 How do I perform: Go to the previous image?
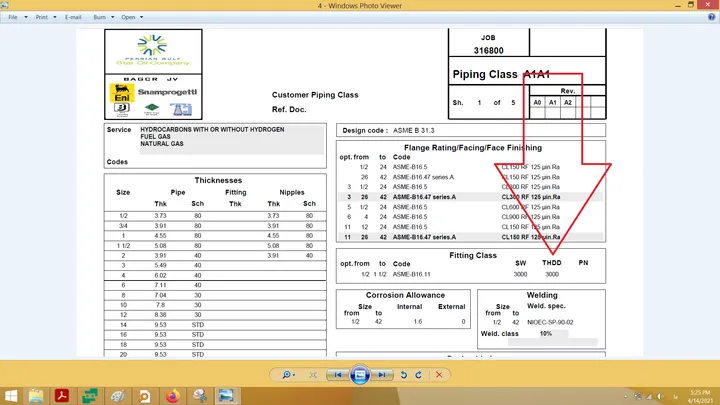pyautogui.click(x=338, y=375)
